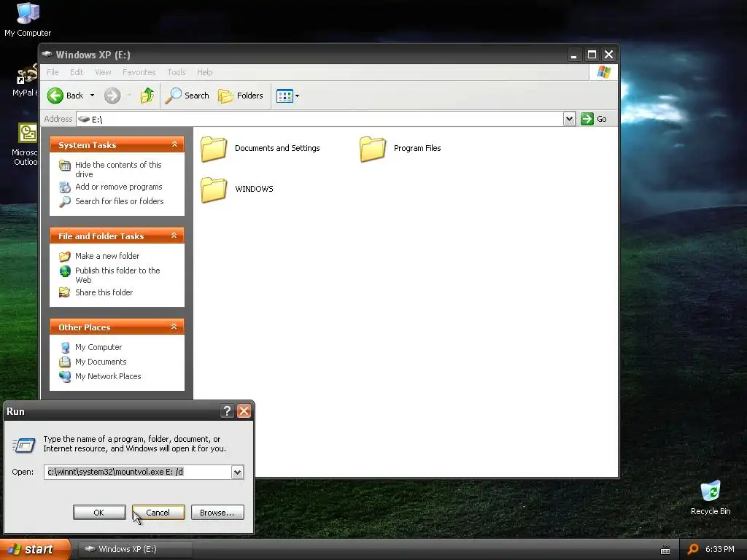The image size is (747, 560).
Task: Click the tray magnifier search icon
Action: coord(693,550)
